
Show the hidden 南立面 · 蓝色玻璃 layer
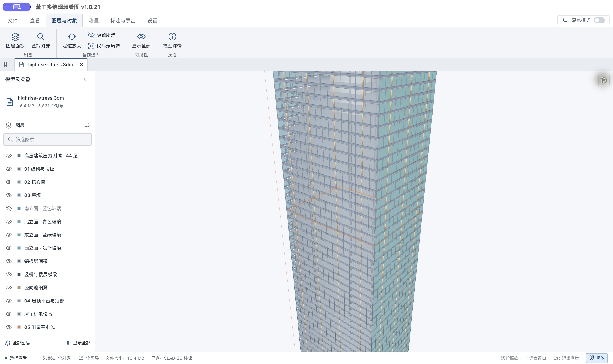click(x=9, y=208)
